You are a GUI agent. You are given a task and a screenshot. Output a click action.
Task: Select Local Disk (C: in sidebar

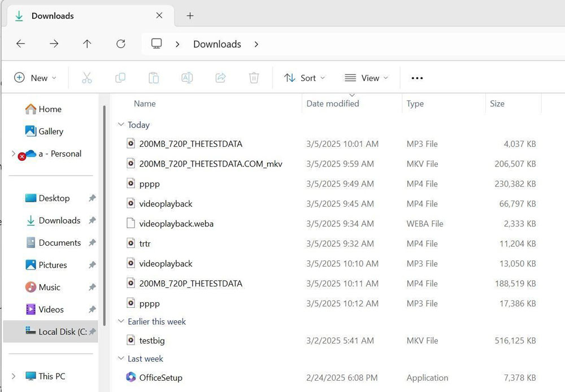click(x=50, y=332)
